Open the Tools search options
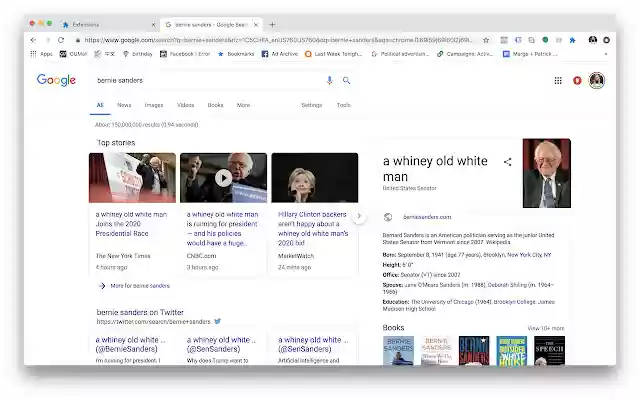The image size is (640, 400). [344, 105]
